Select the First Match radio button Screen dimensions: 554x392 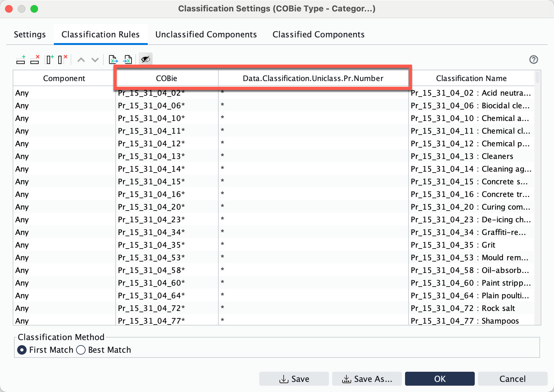click(x=22, y=350)
